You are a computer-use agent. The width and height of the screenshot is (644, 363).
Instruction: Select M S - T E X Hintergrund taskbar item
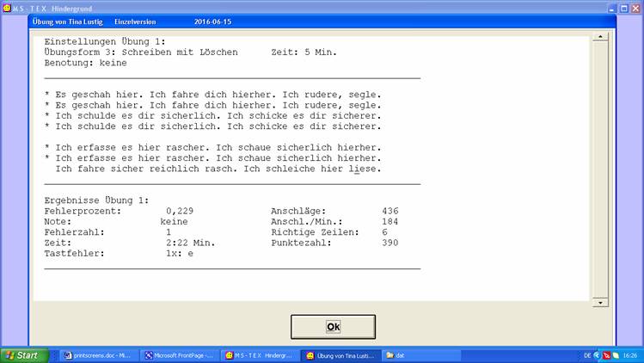pos(261,354)
